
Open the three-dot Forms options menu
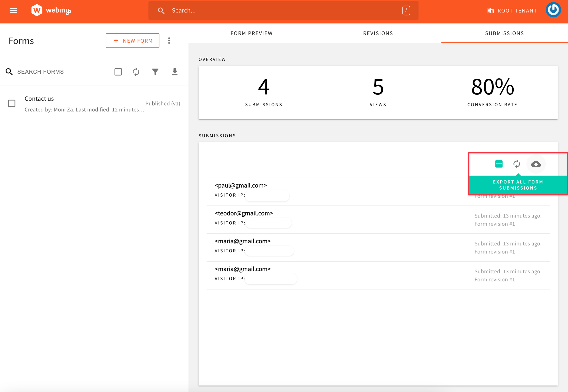pos(169,41)
